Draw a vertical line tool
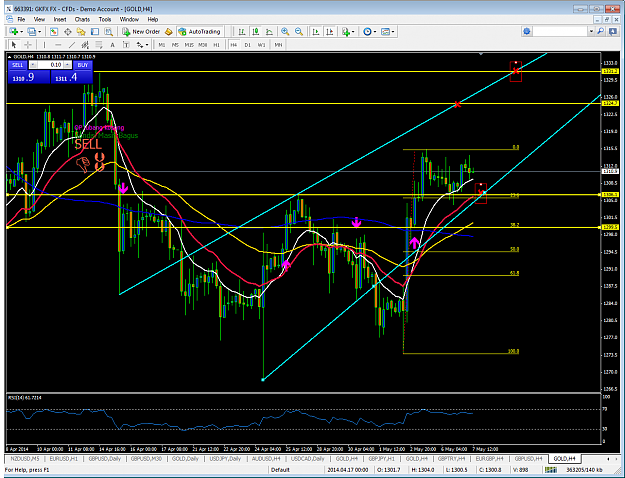Viewport: 625px width, 478px height. click(44, 45)
